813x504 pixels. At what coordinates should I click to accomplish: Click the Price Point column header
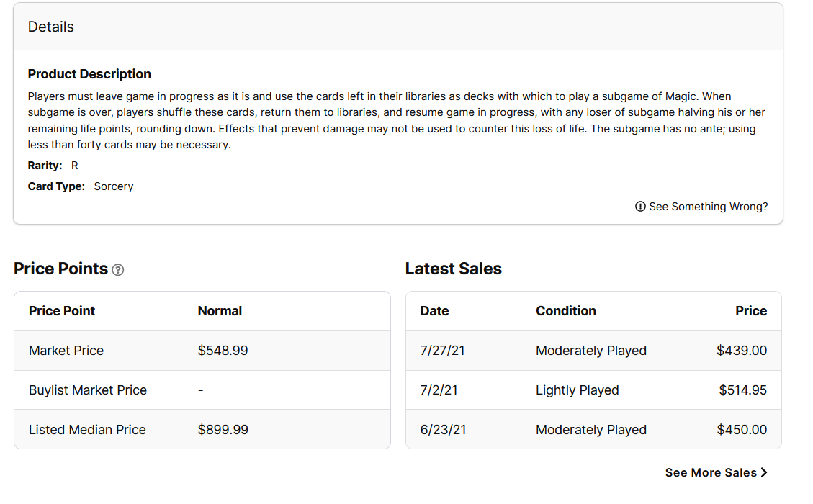62,311
